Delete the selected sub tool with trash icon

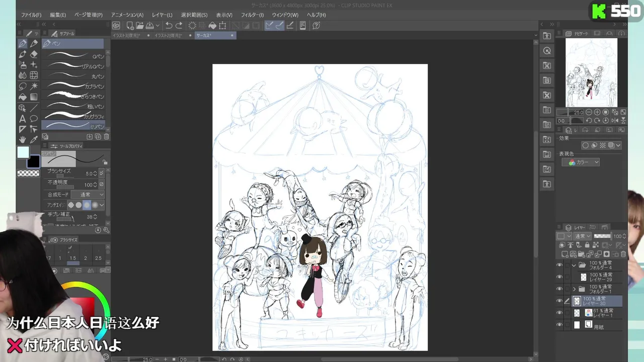tap(106, 137)
